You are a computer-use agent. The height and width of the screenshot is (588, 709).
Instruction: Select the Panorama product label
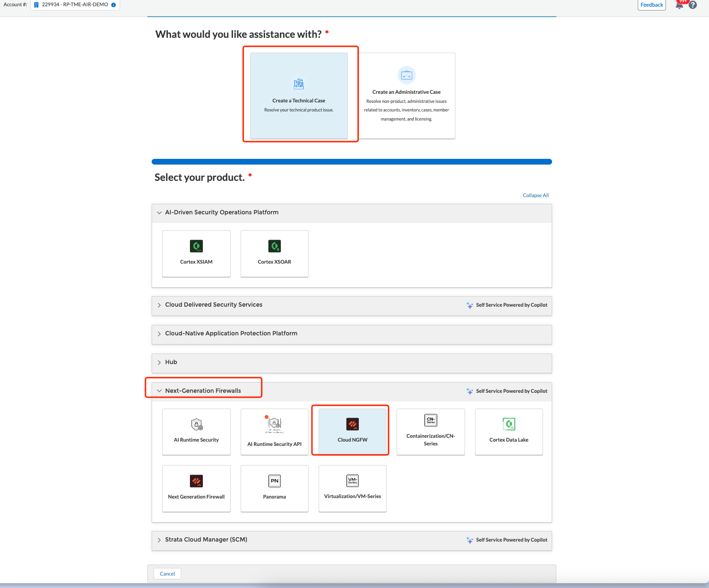(x=275, y=497)
